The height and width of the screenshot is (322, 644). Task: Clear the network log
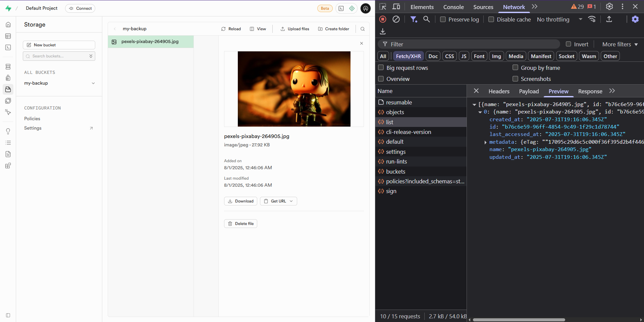coord(396,19)
